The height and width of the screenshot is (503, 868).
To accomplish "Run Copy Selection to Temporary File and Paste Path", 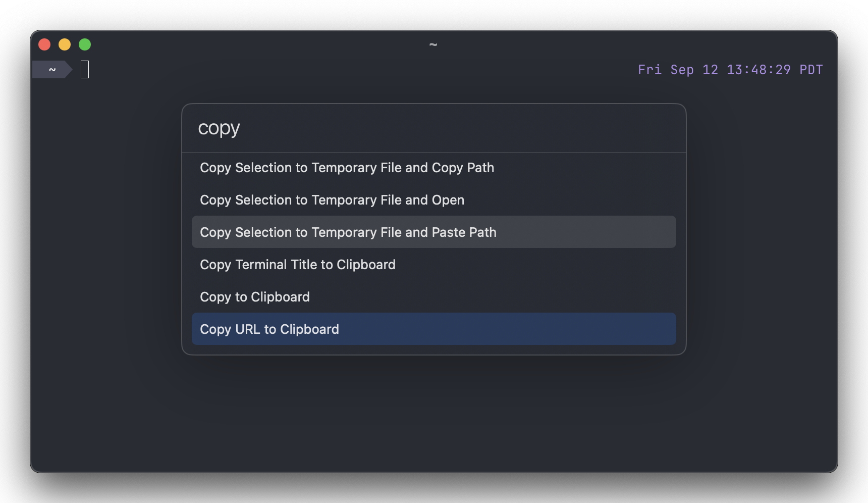I will point(433,232).
